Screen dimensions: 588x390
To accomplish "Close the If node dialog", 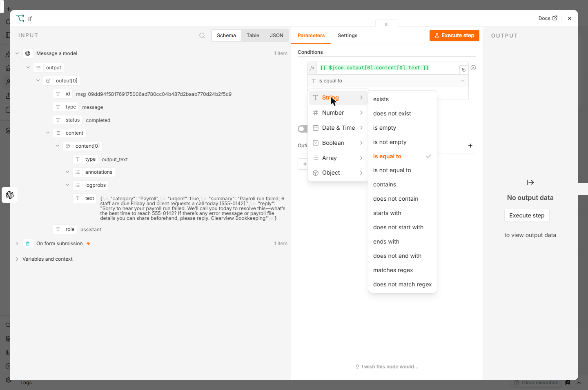I will pos(570,18).
